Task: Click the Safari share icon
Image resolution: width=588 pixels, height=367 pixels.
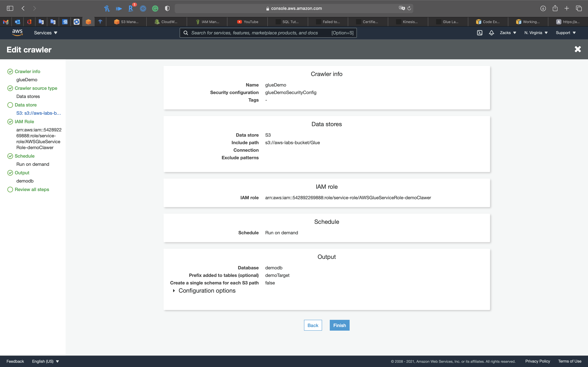Action: (x=555, y=8)
